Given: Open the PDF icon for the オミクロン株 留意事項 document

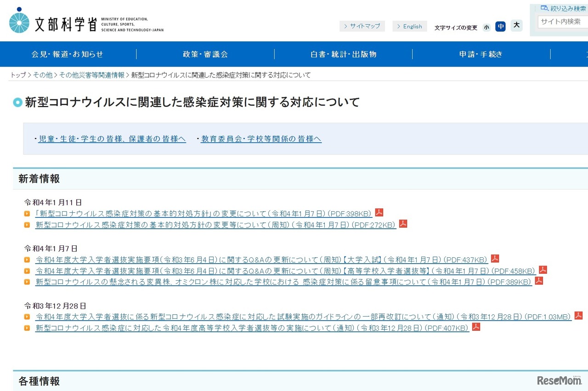Looking at the screenshot, I should pyautogui.click(x=538, y=281).
